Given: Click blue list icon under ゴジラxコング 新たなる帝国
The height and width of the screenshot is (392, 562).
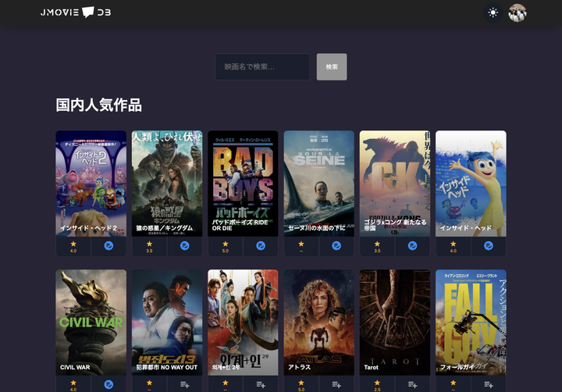Looking at the screenshot, I should tap(413, 246).
